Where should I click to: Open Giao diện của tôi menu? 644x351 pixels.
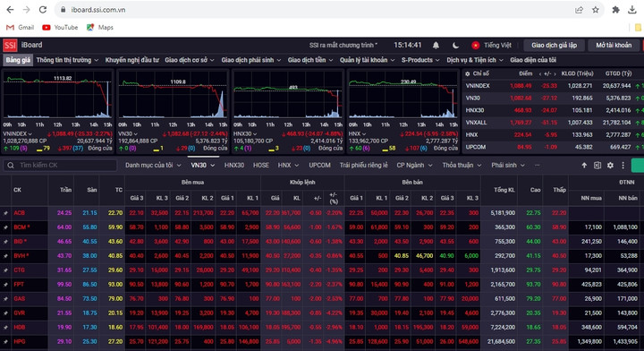click(533, 60)
